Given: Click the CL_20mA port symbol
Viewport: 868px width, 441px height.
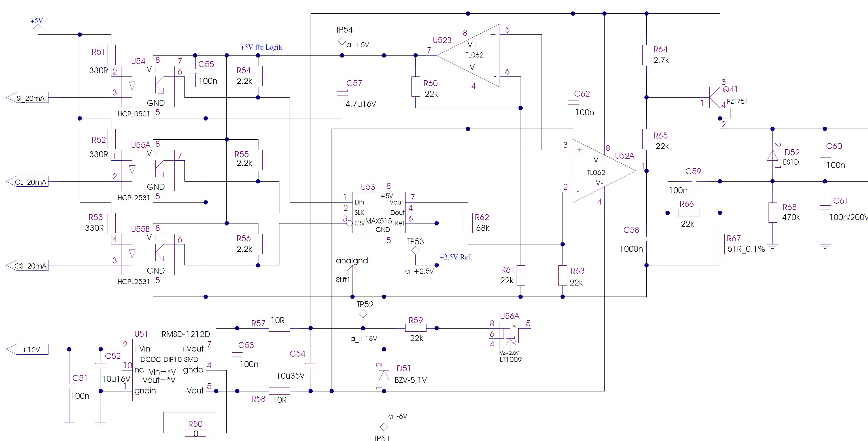Looking at the screenshot, I should [27, 182].
